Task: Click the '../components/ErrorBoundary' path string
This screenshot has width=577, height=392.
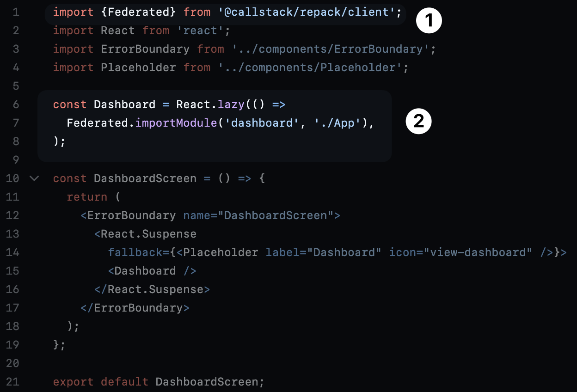Action: [x=331, y=49]
